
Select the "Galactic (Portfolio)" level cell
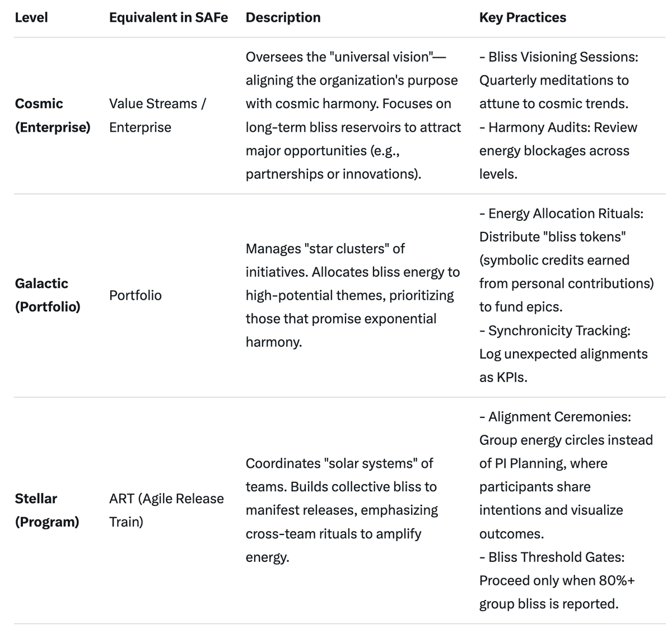48,295
